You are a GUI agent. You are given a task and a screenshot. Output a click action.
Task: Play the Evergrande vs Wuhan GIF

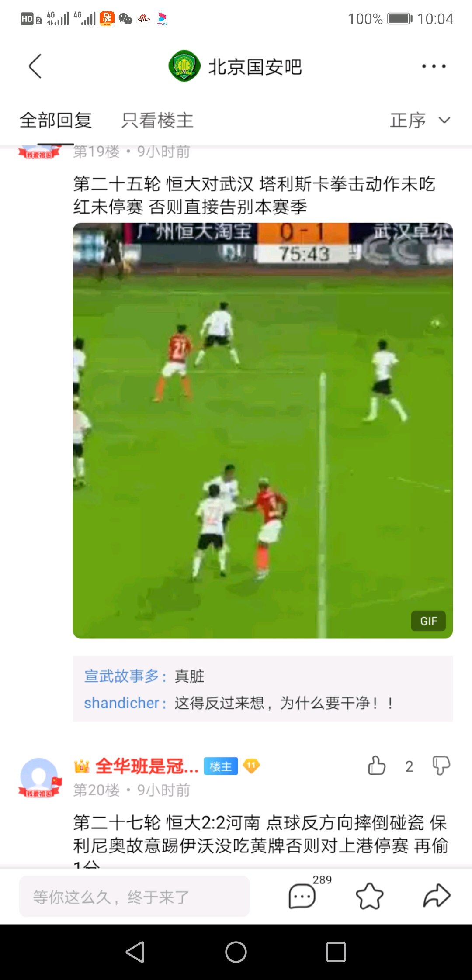tap(263, 431)
